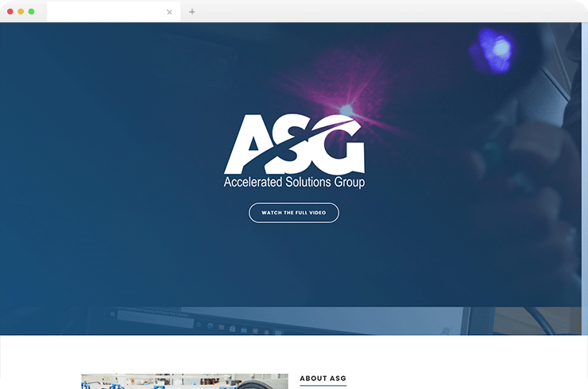Click the Accelerated Solutions Group tagline

pos(294,183)
